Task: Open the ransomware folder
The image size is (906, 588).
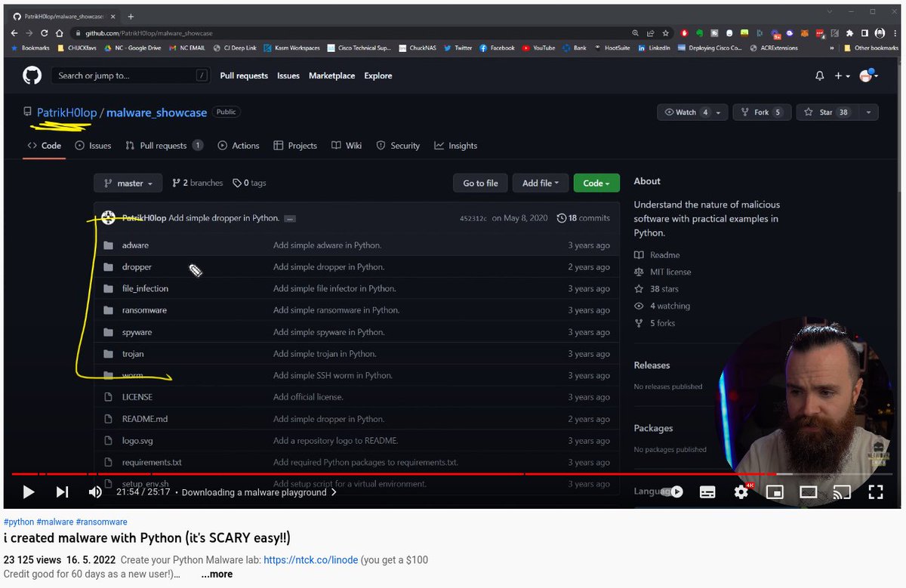Action: click(144, 310)
